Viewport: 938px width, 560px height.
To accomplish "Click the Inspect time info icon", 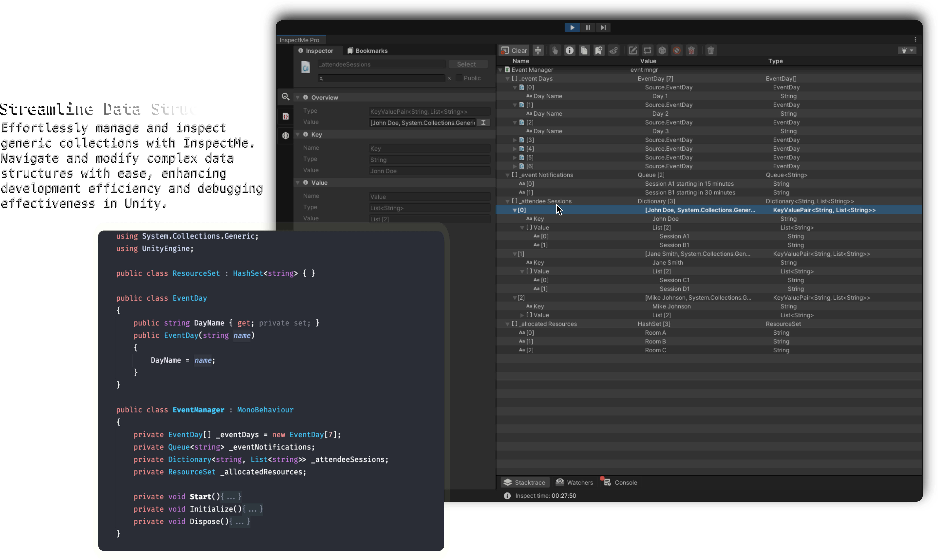I will coord(507,496).
